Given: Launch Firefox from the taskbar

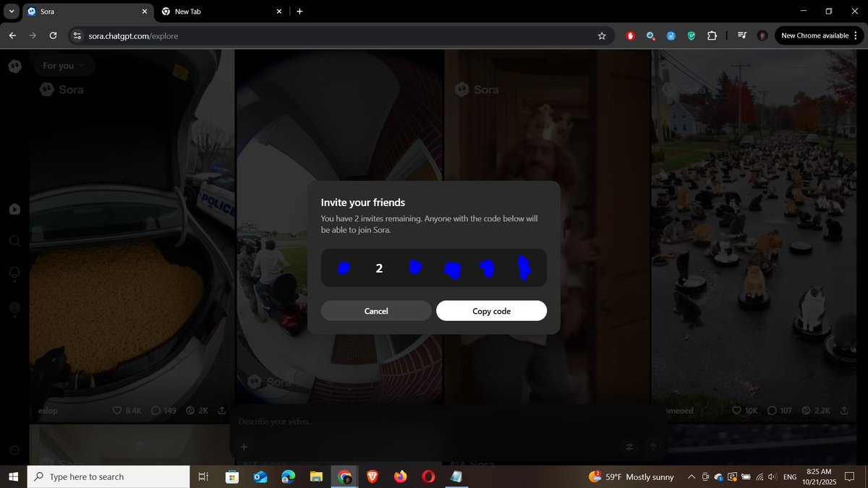Looking at the screenshot, I should click(400, 476).
